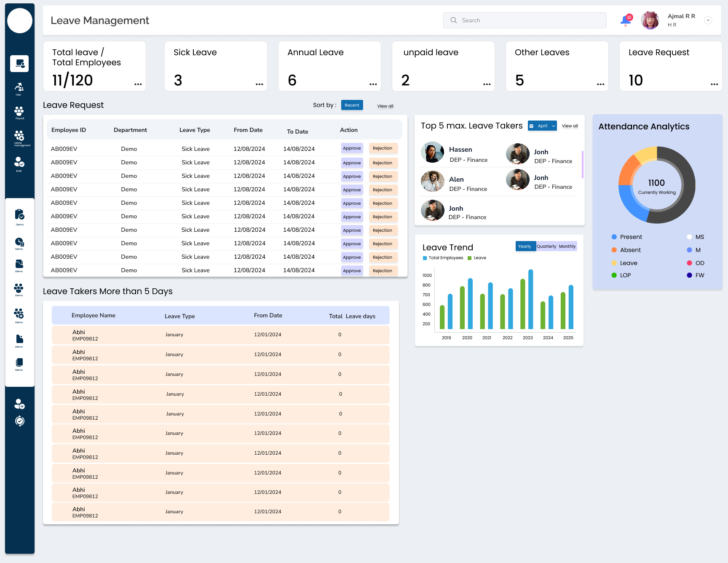This screenshot has width=728, height=563.
Task: Approve the first leave request row
Action: coord(352,148)
